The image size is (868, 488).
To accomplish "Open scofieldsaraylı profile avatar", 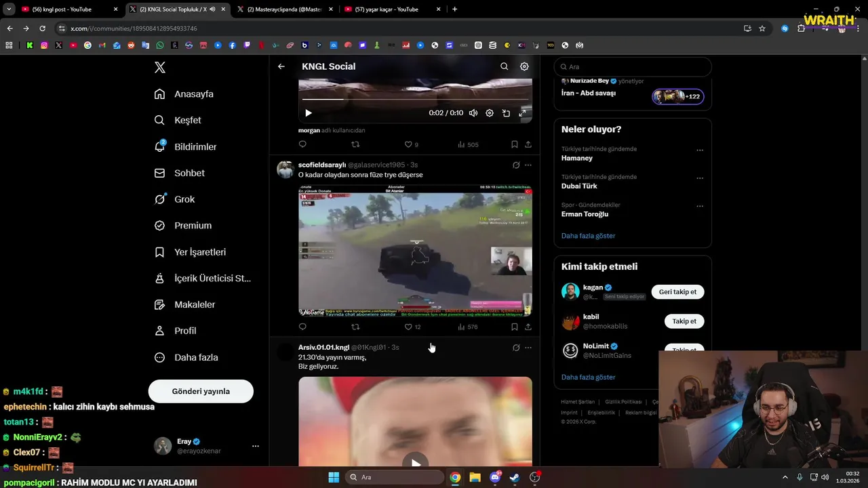I will [x=285, y=169].
